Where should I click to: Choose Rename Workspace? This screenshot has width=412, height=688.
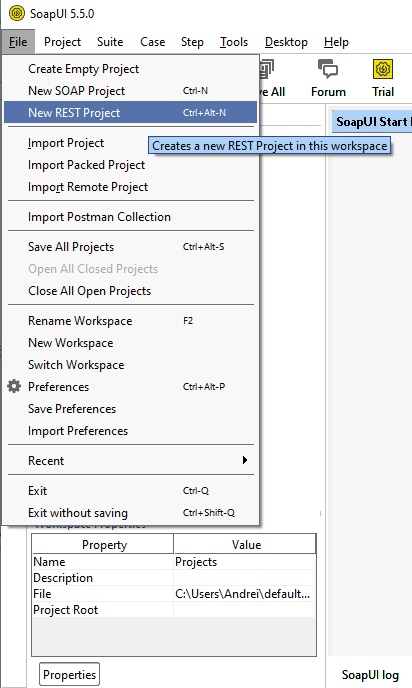(x=130, y=321)
